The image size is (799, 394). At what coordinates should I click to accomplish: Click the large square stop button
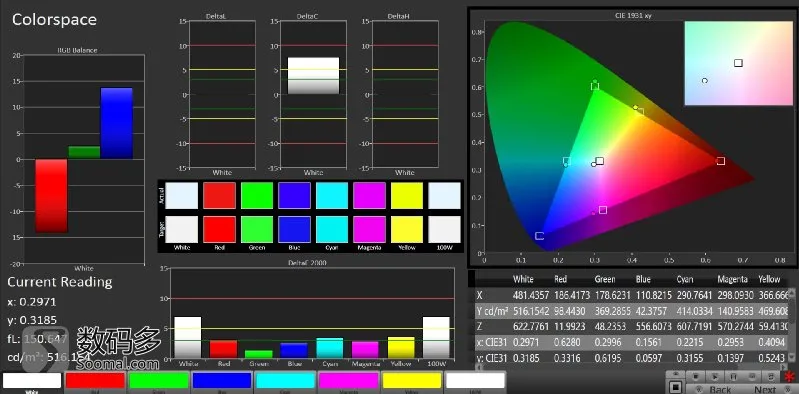[676, 387]
